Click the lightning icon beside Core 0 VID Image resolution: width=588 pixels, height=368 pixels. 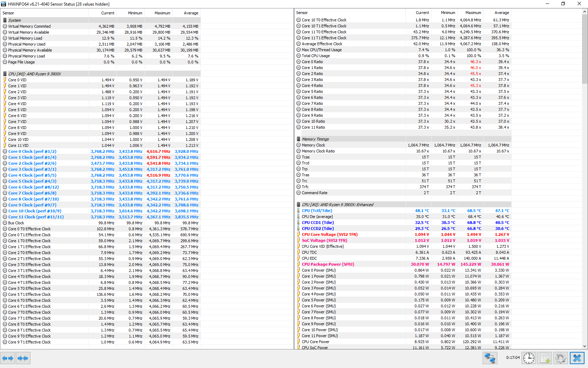tap(5, 80)
